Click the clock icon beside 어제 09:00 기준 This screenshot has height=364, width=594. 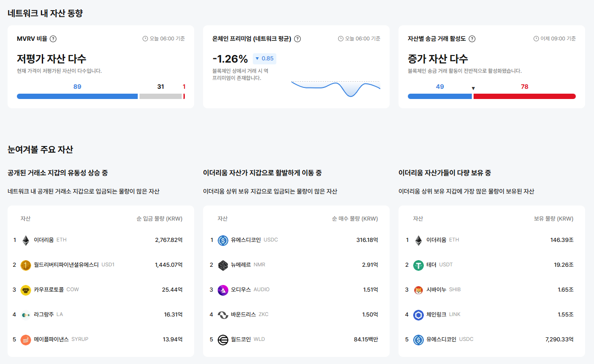[x=535, y=39]
